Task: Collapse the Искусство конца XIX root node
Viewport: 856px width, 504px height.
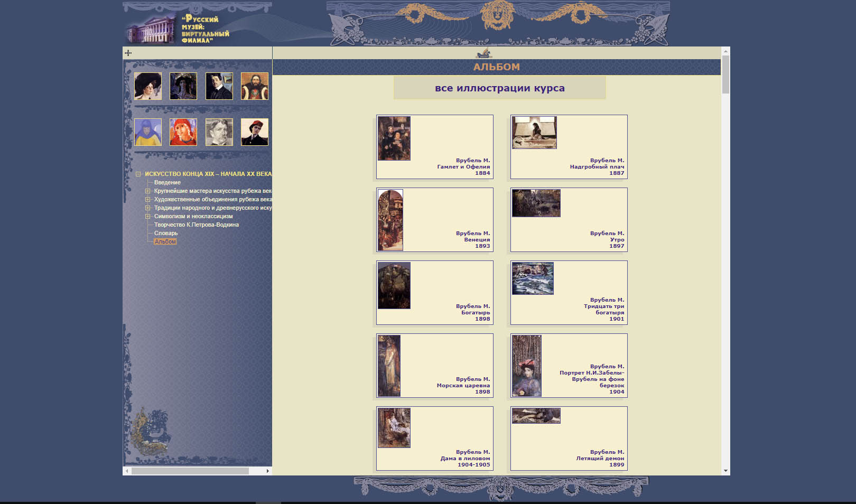Action: 138,174
